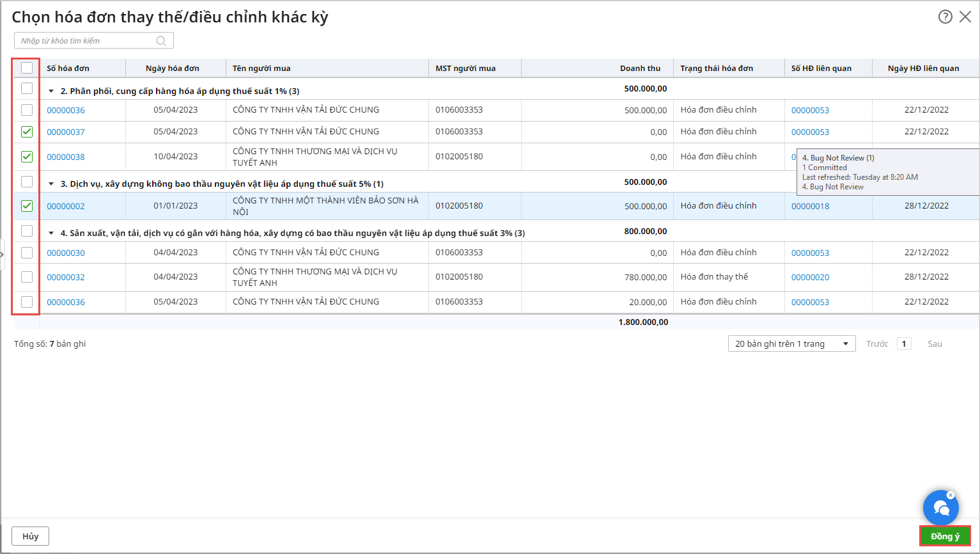The width and height of the screenshot is (980, 554).
Task: Uncheck invoice 00000002 checkbox
Action: click(x=27, y=206)
